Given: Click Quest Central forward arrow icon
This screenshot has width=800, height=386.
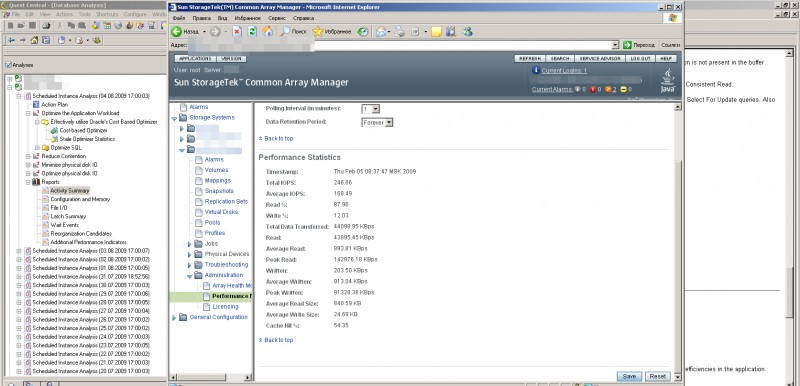Looking at the screenshot, I should click(x=22, y=40).
